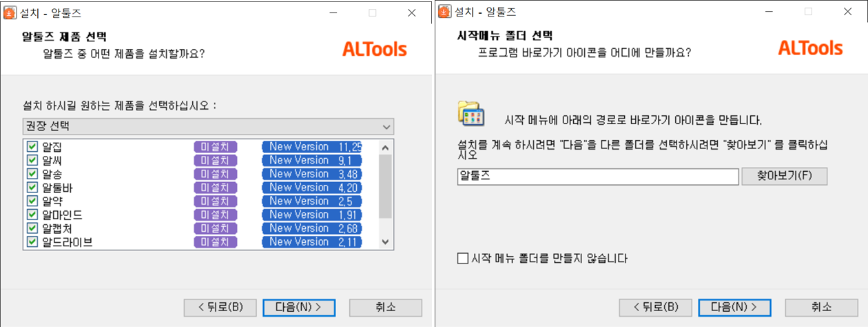The height and width of the screenshot is (327, 868).
Task: Enable 시작 메뉴 폴더를 만들지 않습니다 checkbox
Action: pyautogui.click(x=463, y=259)
